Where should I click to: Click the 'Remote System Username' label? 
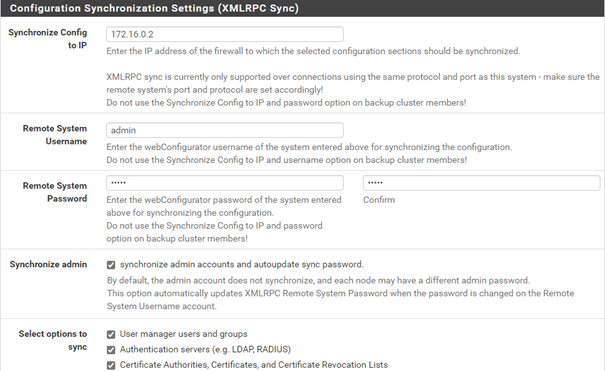click(55, 135)
